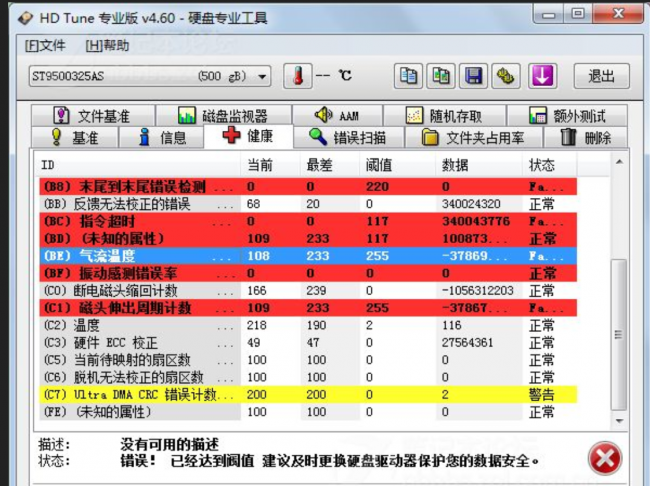The width and height of the screenshot is (650, 486).
Task: Click the copy screenshot icon
Action: [441, 76]
